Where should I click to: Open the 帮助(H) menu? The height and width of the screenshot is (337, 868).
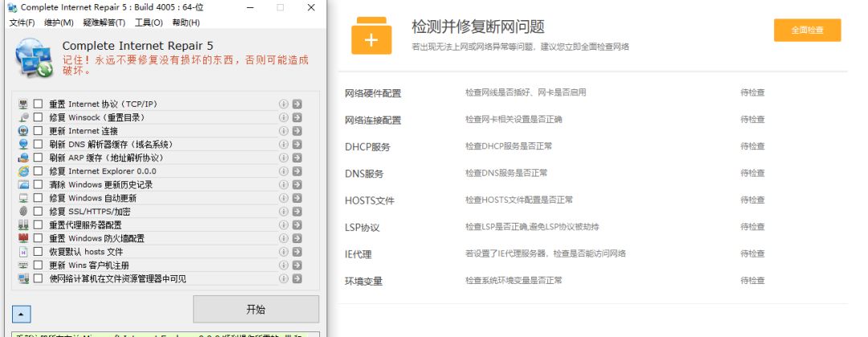pyautogui.click(x=186, y=23)
